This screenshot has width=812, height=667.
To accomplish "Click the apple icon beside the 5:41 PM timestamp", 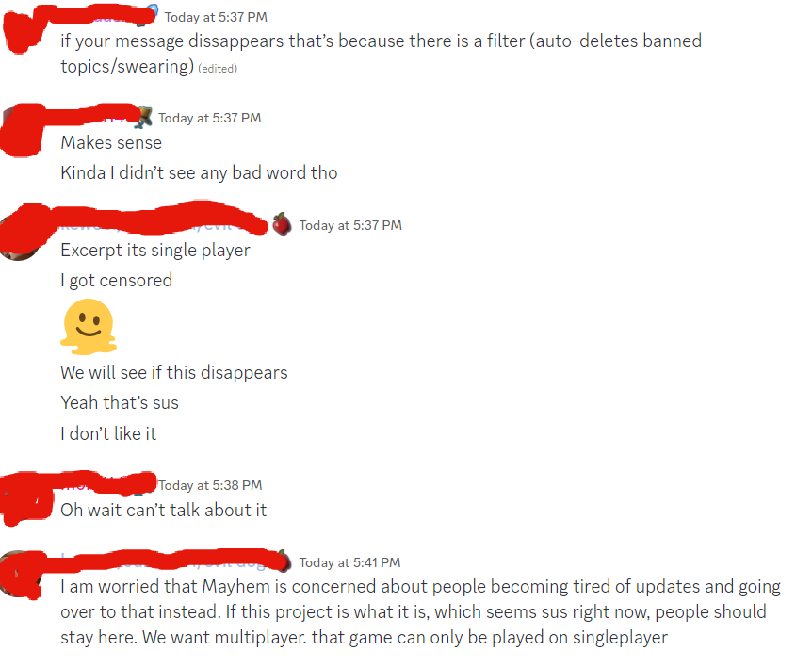I will tap(284, 560).
